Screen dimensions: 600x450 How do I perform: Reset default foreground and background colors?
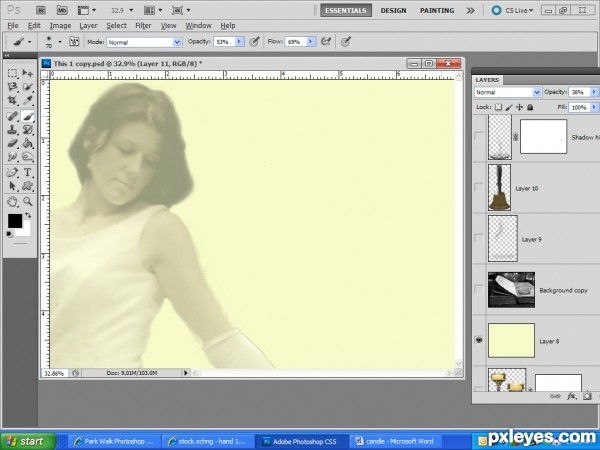pos(9,234)
